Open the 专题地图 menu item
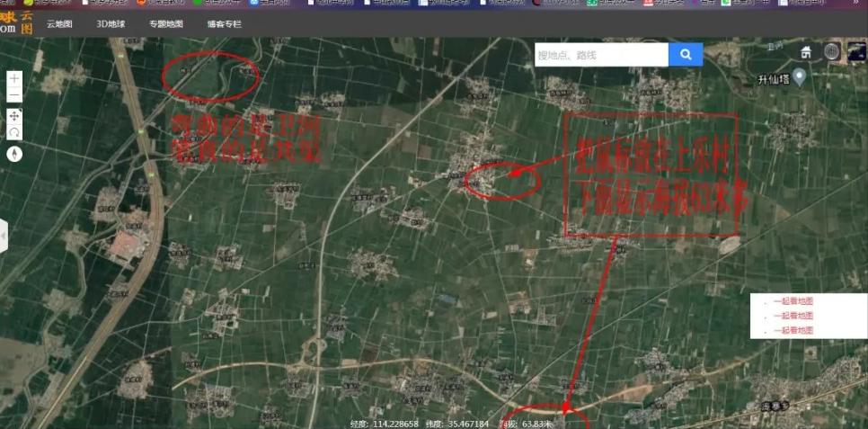This screenshot has height=429, width=868. coord(166,23)
